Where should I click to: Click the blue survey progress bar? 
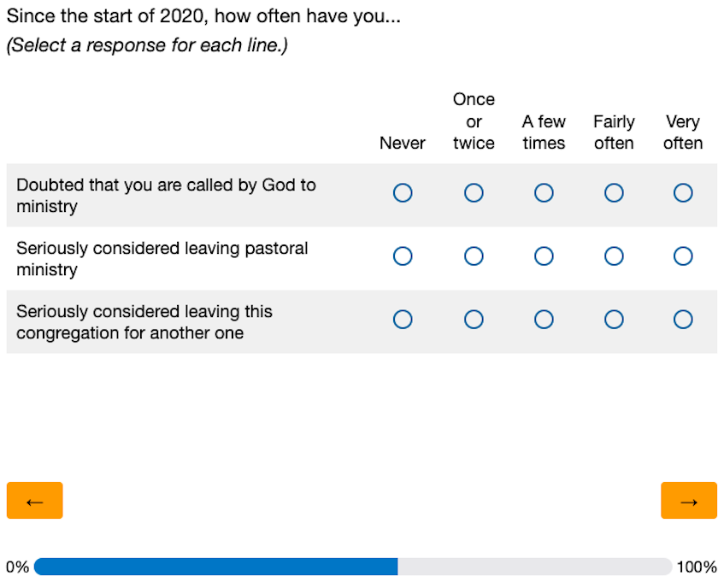(216, 567)
